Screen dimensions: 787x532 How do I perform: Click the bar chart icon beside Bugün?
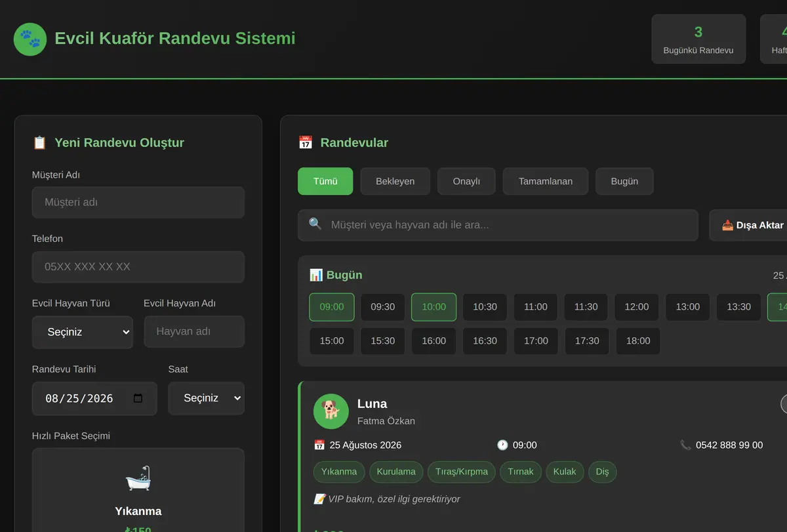(x=316, y=275)
